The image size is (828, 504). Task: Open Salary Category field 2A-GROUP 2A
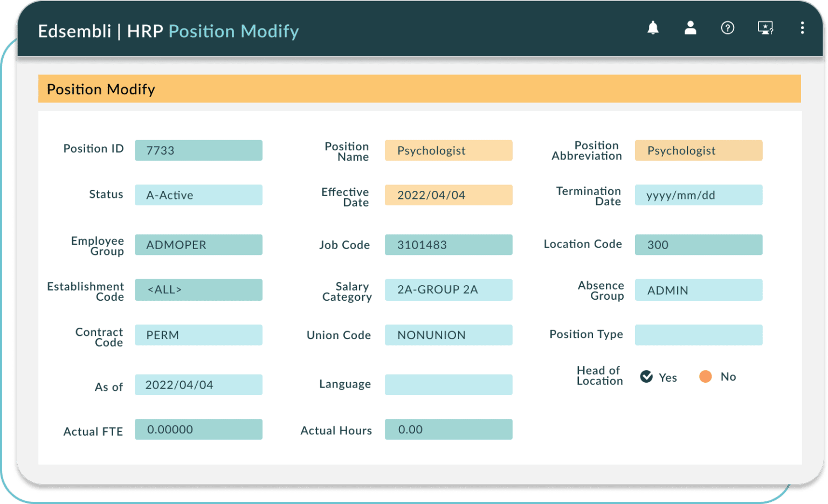pos(448,289)
